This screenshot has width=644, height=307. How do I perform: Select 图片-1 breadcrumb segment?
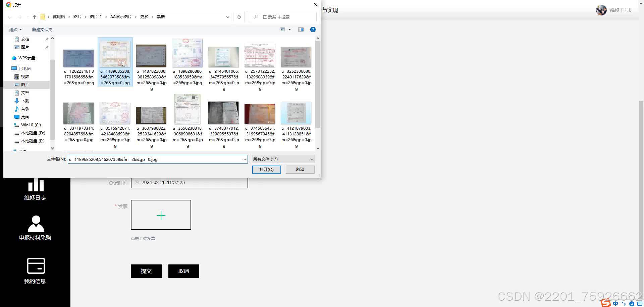point(96,17)
